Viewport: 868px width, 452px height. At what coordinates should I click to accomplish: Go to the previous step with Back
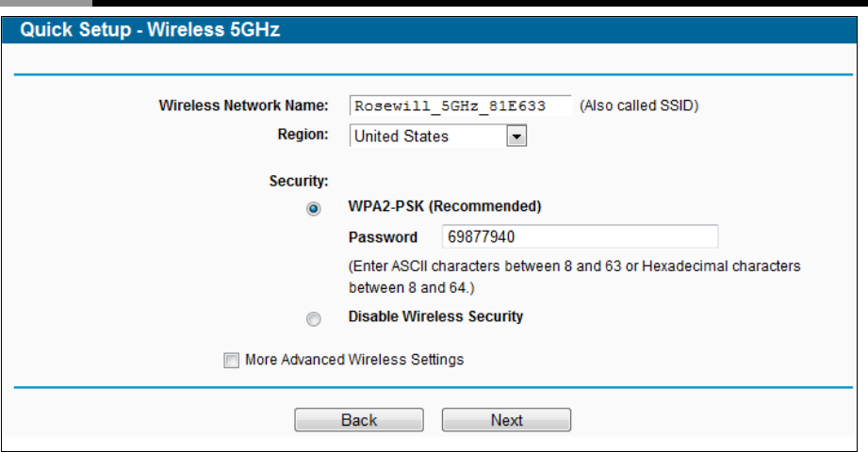[x=359, y=420]
